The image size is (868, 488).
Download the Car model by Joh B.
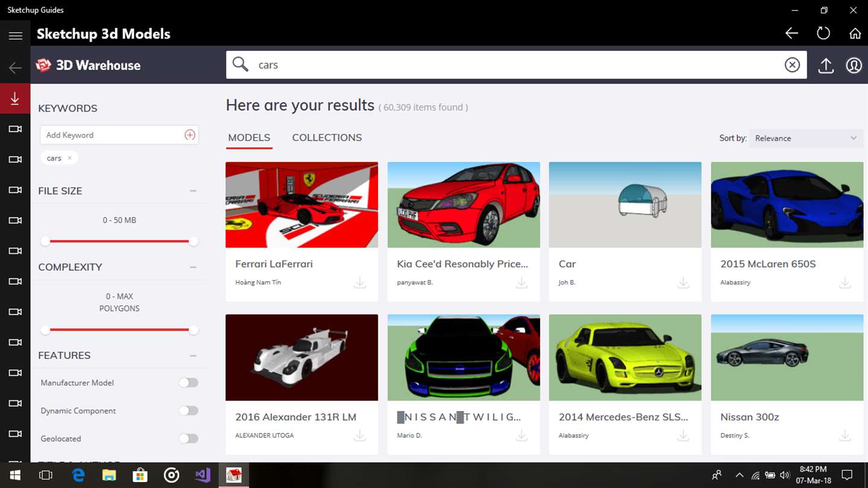[683, 283]
